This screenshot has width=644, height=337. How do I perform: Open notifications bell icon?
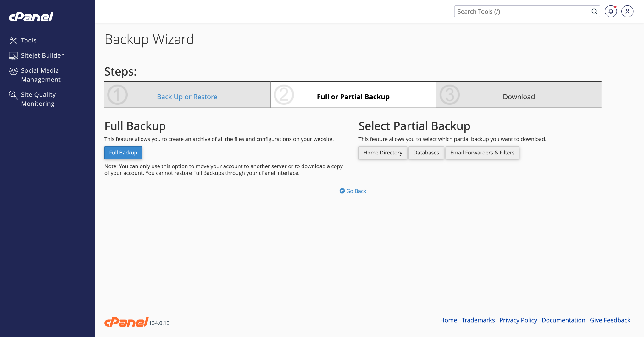coord(610,12)
